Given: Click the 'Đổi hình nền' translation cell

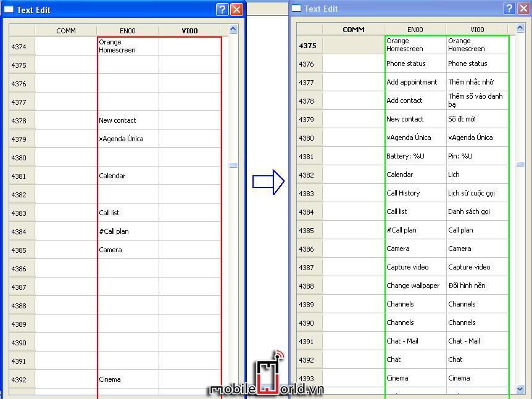Looking at the screenshot, I should click(477, 286).
